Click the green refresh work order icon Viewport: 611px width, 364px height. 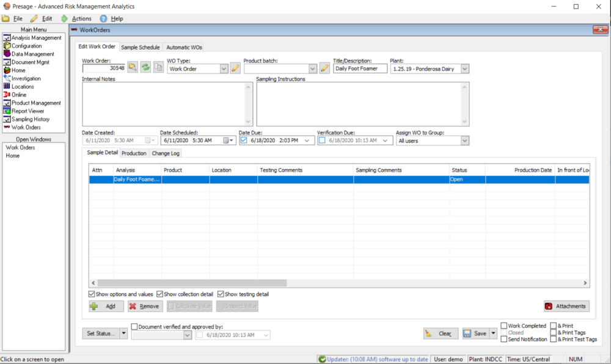[145, 68]
